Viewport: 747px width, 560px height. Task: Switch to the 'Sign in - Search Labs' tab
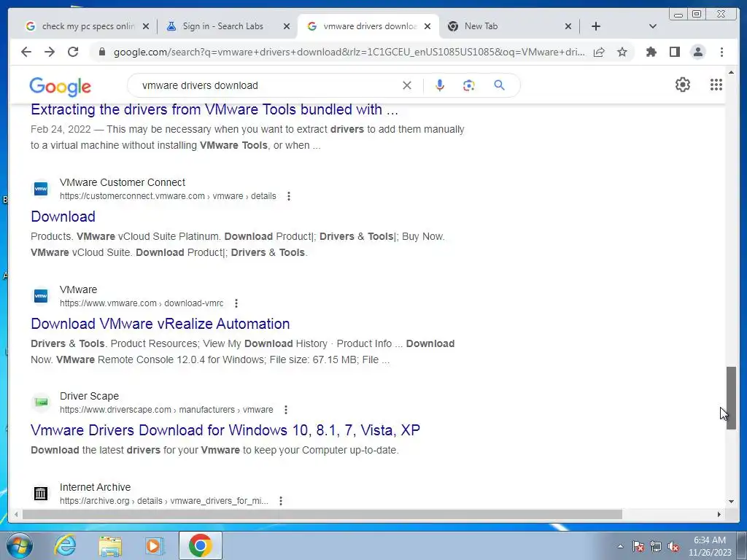pyautogui.click(x=222, y=26)
